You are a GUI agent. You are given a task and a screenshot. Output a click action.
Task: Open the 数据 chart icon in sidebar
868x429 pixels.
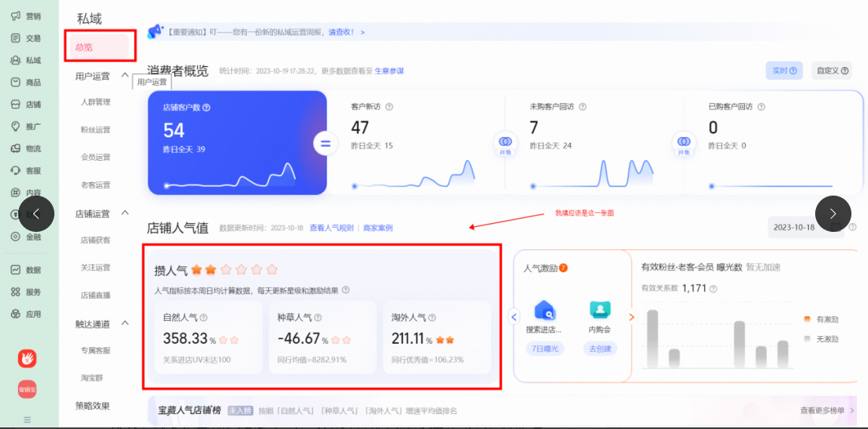[x=15, y=270]
